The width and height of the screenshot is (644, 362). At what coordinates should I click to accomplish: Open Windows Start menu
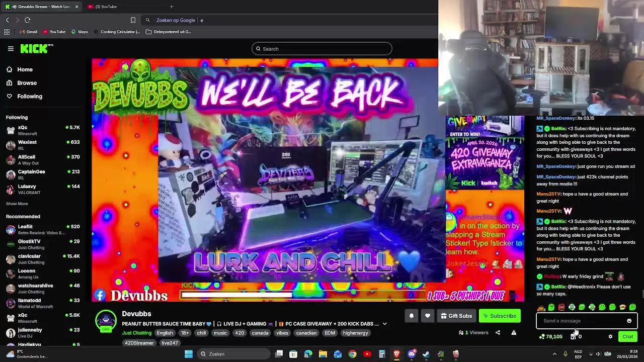tap(189, 354)
